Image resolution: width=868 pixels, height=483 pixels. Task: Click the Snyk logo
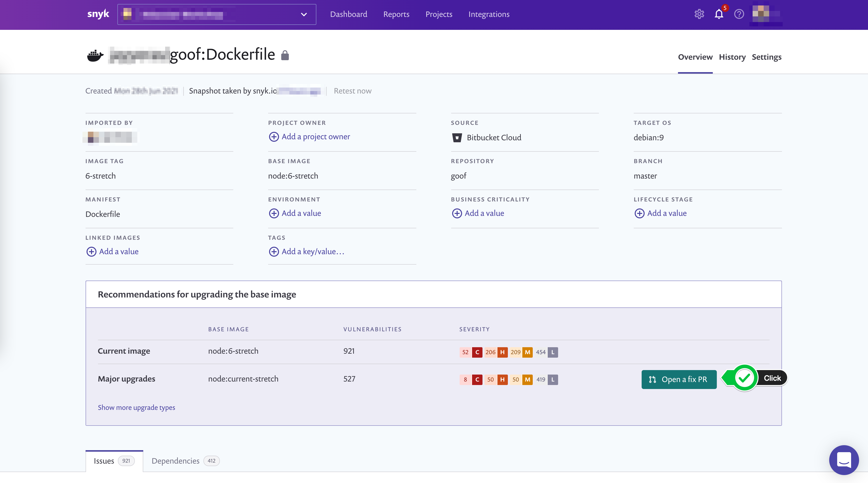click(98, 14)
